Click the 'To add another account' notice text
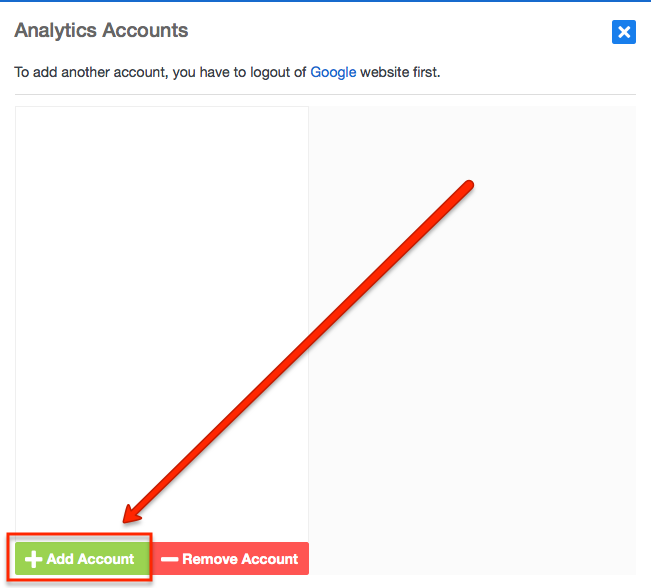 tap(227, 72)
